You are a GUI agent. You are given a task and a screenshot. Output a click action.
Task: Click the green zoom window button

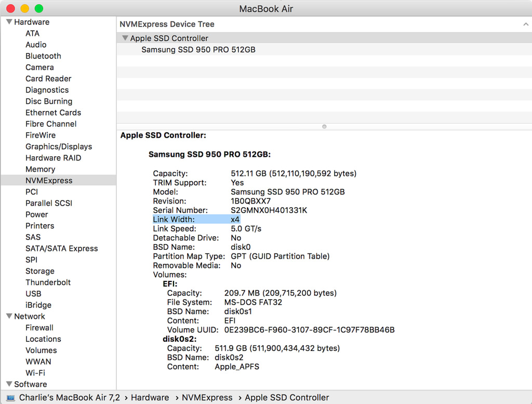[x=39, y=8]
